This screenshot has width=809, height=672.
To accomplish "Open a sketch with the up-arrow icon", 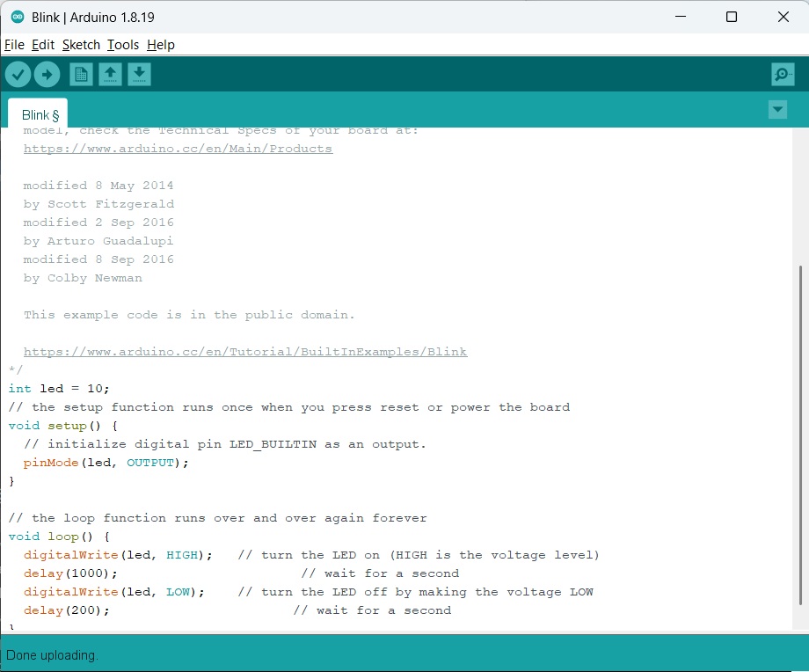I will click(x=110, y=75).
